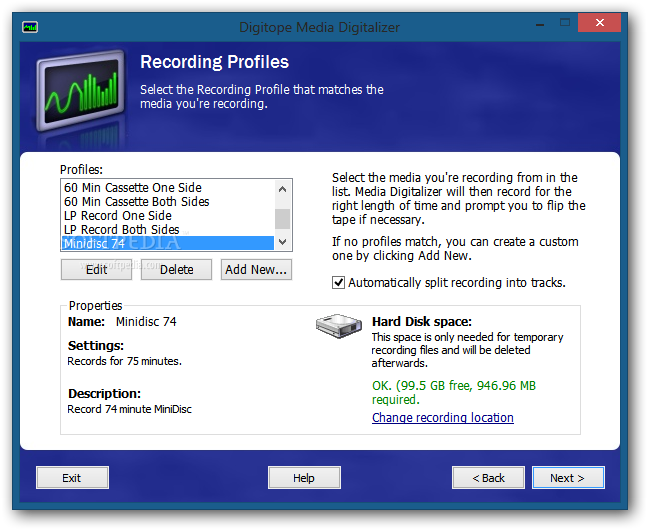Open Change recording location link

[443, 418]
